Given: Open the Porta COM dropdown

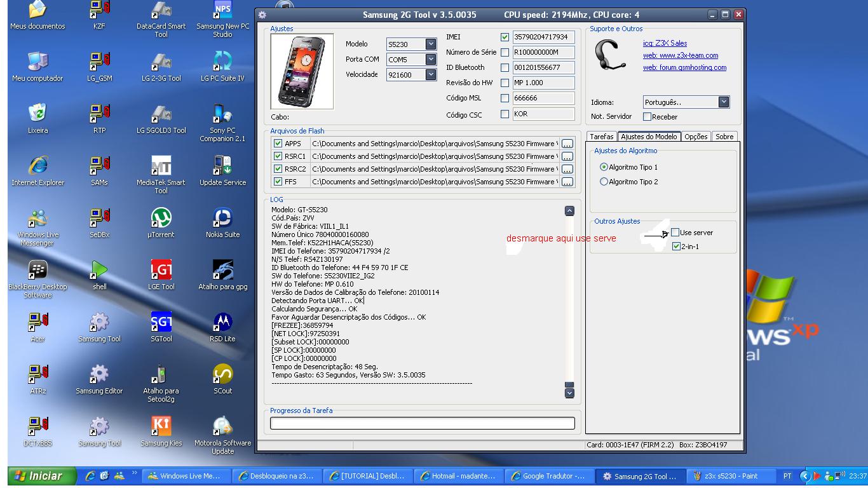Looking at the screenshot, I should [x=431, y=59].
